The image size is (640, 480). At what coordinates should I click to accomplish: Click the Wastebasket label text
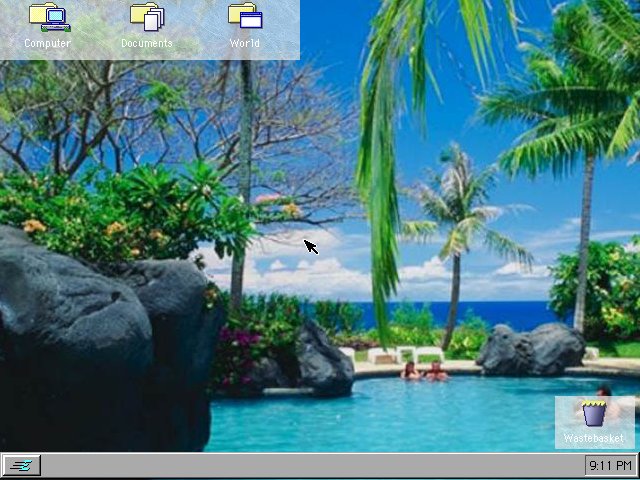(594, 438)
